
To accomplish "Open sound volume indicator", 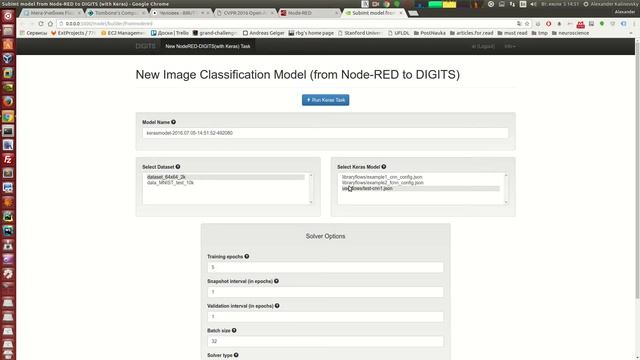I will 533,4.
